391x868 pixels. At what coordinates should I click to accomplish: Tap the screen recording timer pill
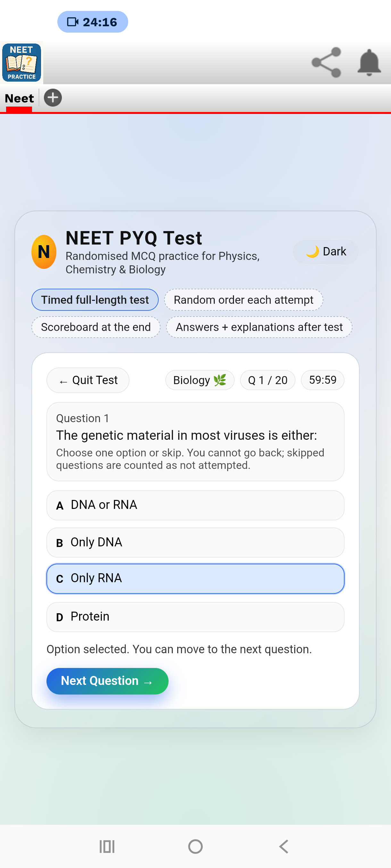coord(92,21)
